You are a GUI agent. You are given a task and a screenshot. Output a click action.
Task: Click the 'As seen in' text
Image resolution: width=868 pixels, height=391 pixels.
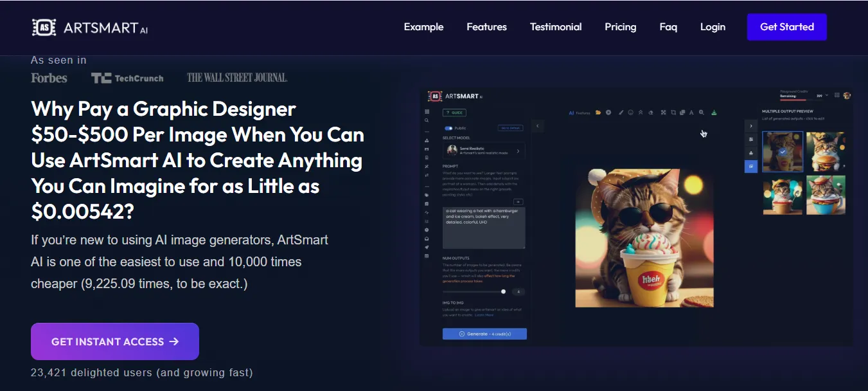58,60
